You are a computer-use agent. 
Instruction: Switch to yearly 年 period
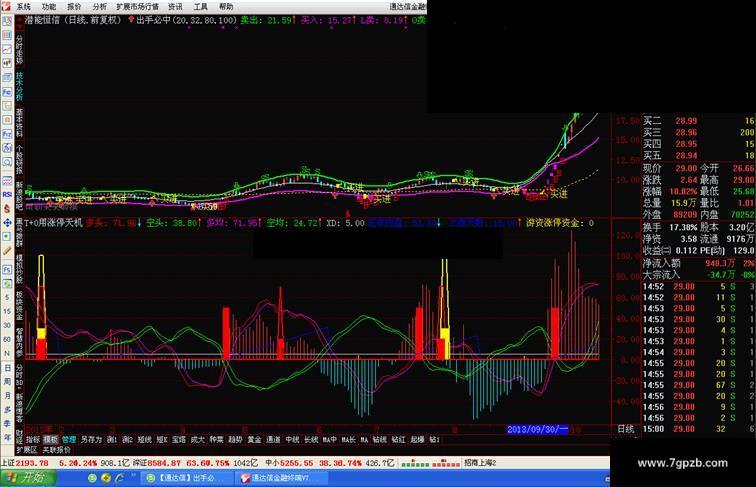click(7, 437)
